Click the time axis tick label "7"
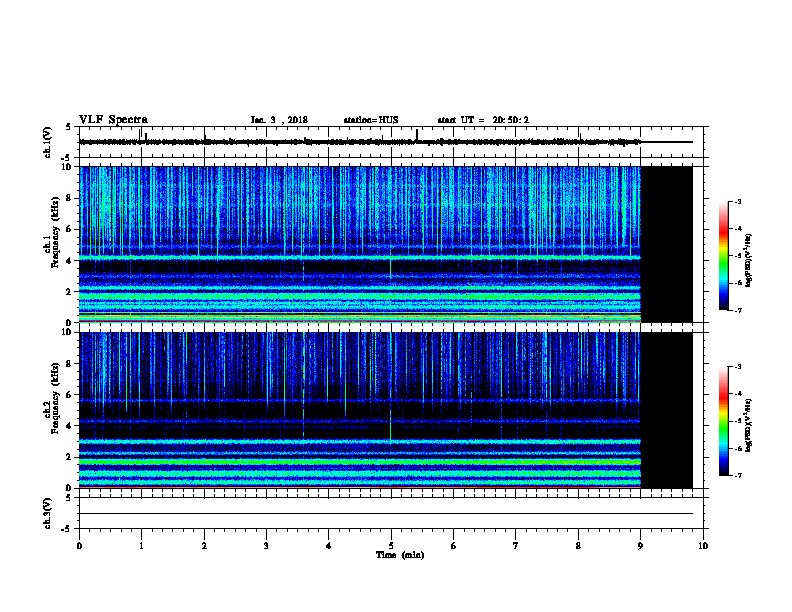This screenshot has width=792, height=612. coord(516,546)
